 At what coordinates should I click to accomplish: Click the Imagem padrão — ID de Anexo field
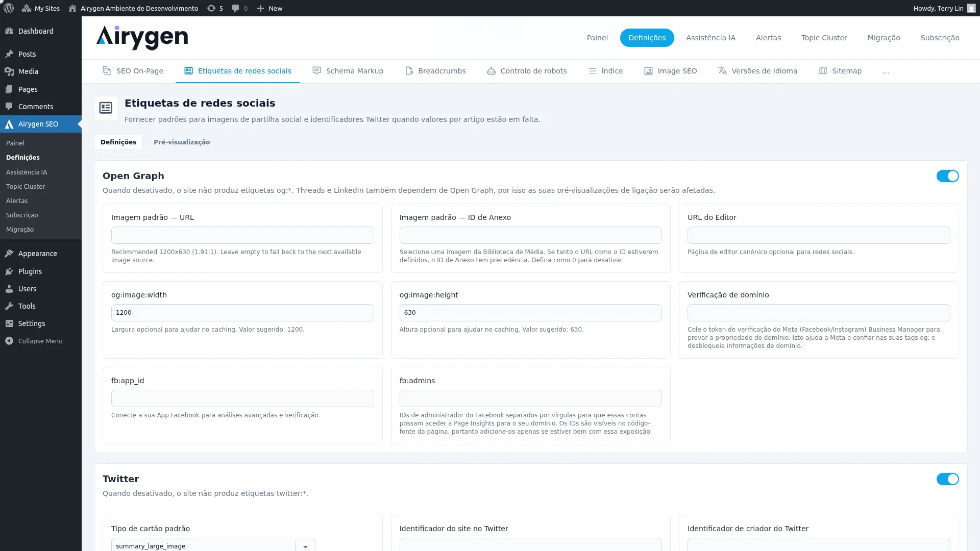point(530,235)
